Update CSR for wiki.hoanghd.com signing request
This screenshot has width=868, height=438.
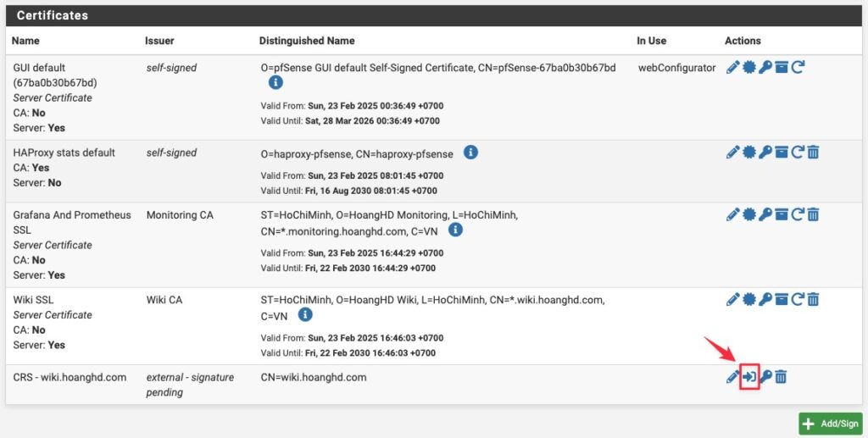(749, 377)
